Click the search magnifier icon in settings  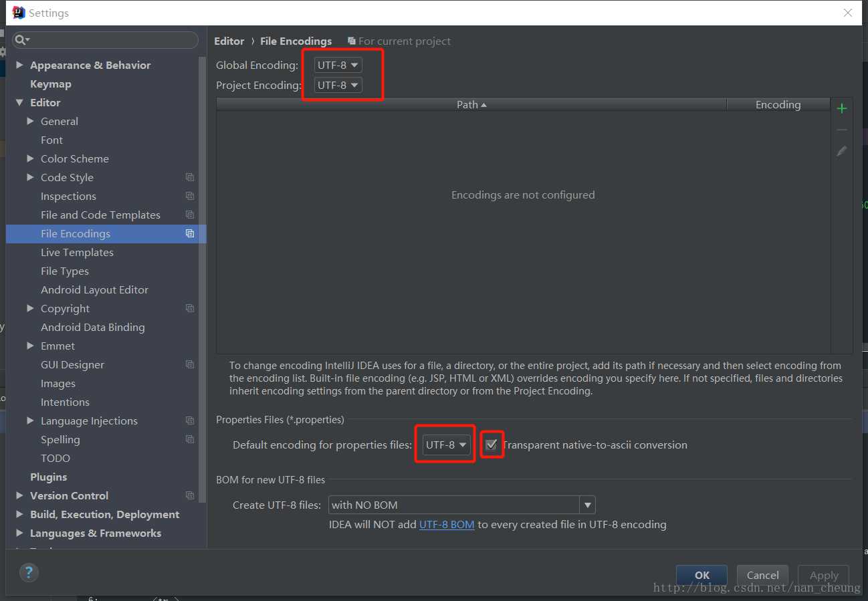click(21, 40)
